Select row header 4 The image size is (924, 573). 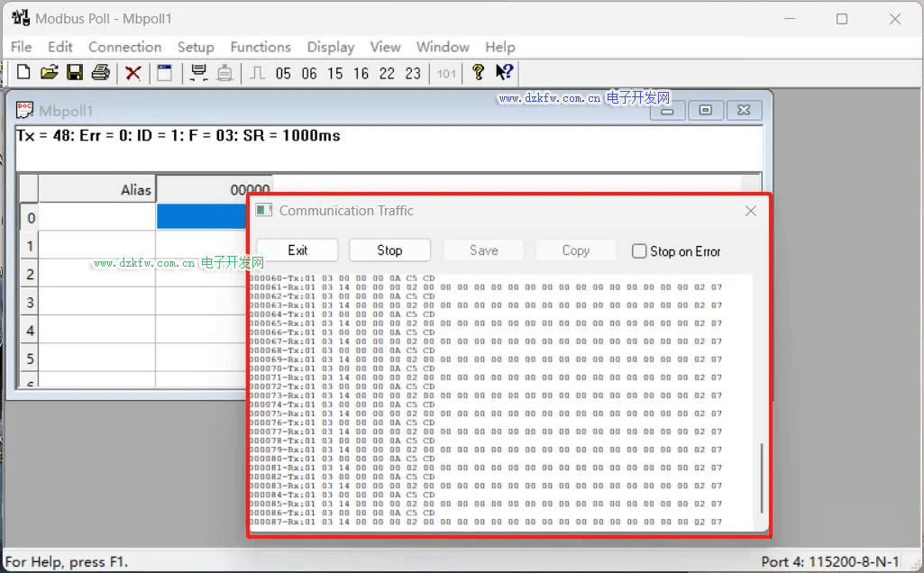pos(30,331)
